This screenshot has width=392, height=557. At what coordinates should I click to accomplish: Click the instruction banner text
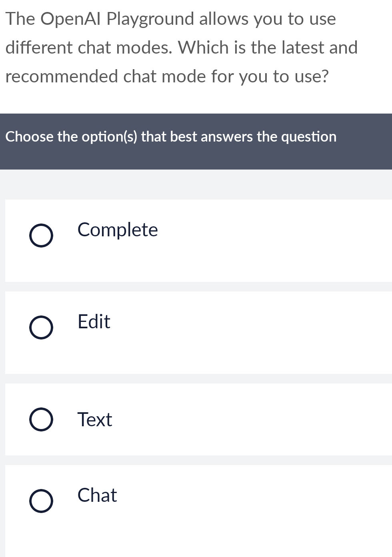tap(171, 136)
